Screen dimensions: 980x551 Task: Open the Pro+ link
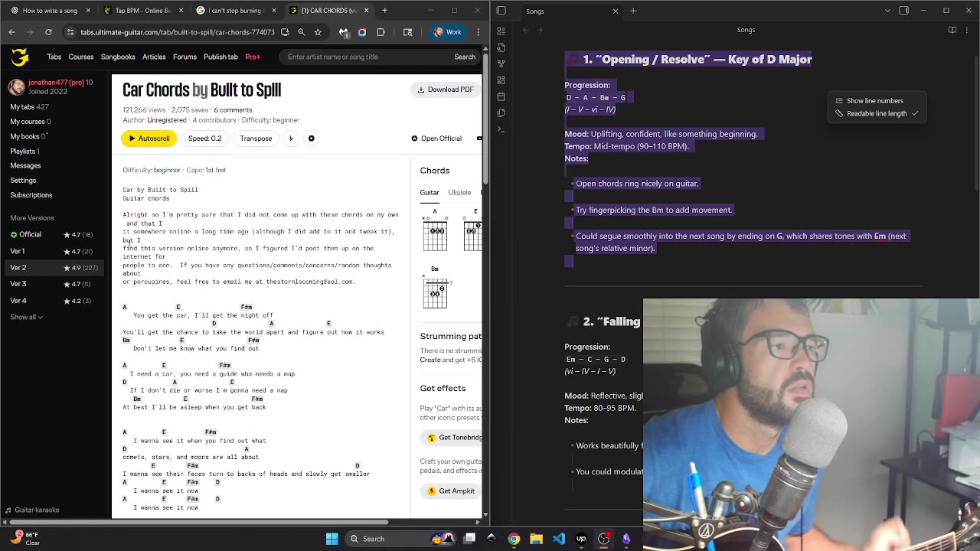click(x=253, y=57)
